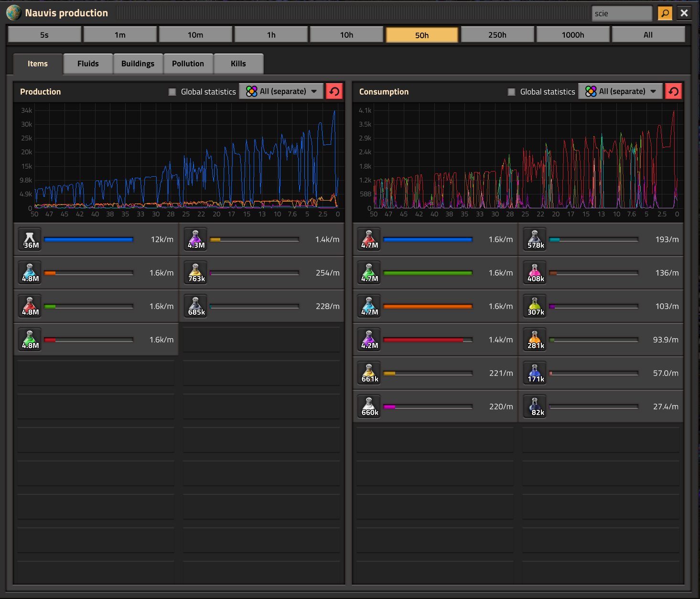The image size is (700, 599).
Task: Expand All (separate) dropdown in Consumption panel
Action: pyautogui.click(x=621, y=91)
